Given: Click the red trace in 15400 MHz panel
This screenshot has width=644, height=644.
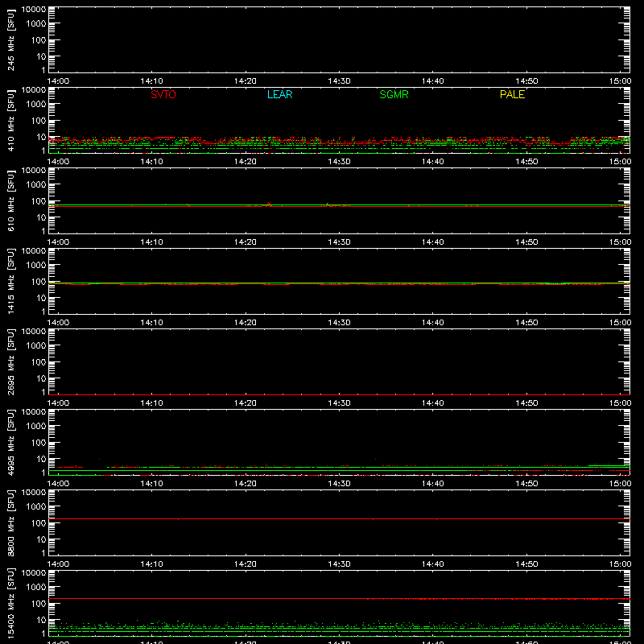Looking at the screenshot, I should pyautogui.click(x=339, y=599).
